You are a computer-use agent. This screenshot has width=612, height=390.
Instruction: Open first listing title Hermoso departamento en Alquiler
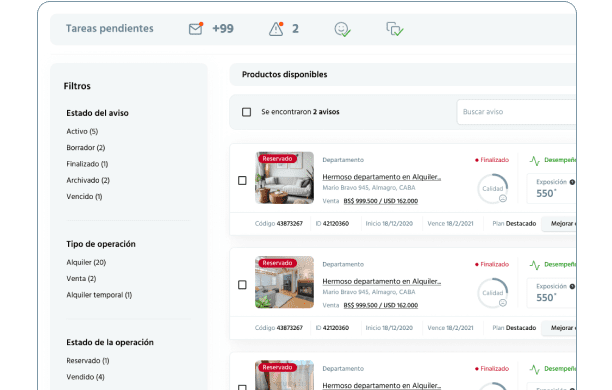click(x=381, y=177)
